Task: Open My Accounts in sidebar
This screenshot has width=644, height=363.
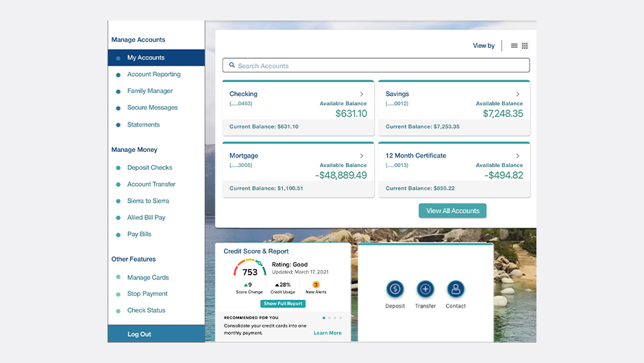Action: pos(156,58)
